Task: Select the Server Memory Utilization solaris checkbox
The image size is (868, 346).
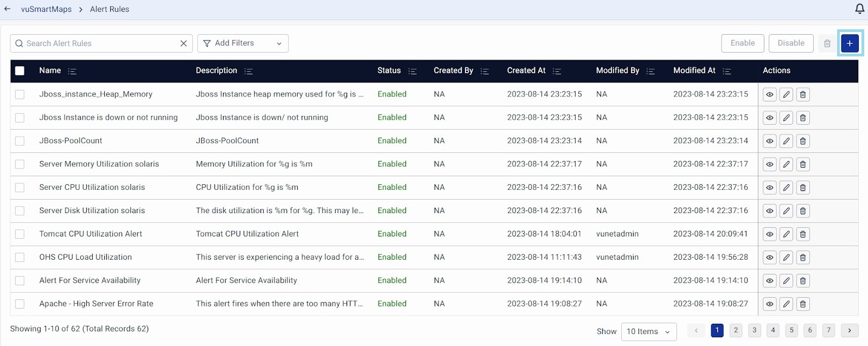Action: 20,164
